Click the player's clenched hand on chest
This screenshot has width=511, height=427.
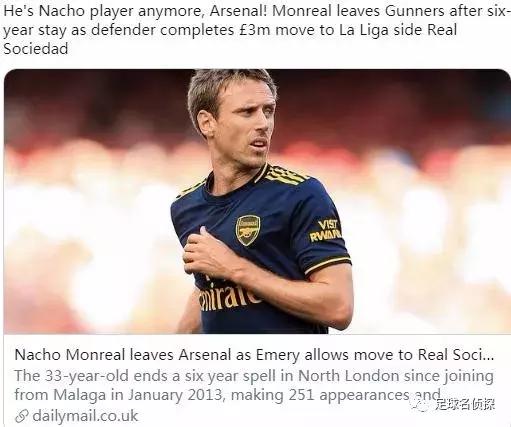207,254
